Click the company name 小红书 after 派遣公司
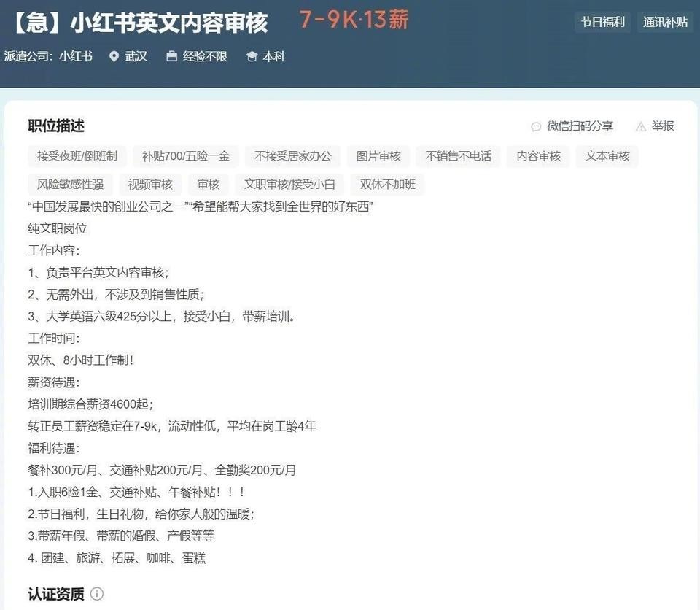This screenshot has height=610, width=700. [x=76, y=56]
